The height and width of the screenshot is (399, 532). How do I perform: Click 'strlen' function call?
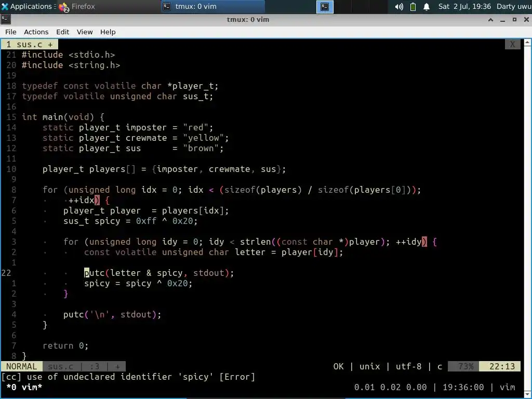(255, 242)
